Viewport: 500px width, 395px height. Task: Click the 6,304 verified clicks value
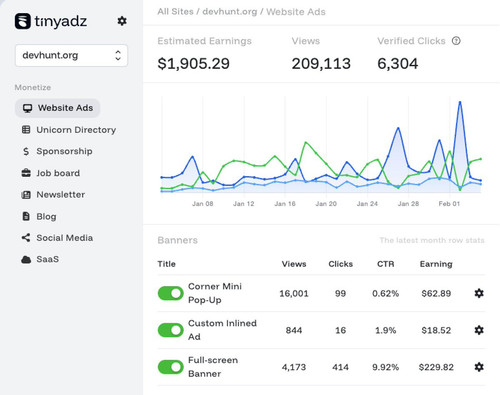coord(397,64)
